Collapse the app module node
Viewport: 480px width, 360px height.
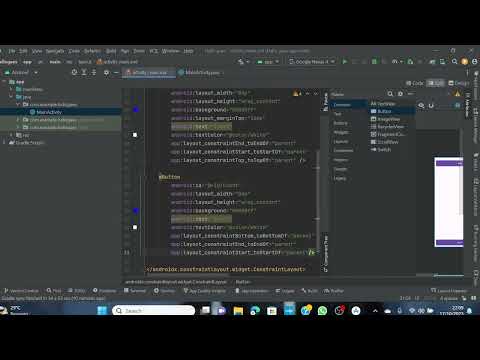4,82
